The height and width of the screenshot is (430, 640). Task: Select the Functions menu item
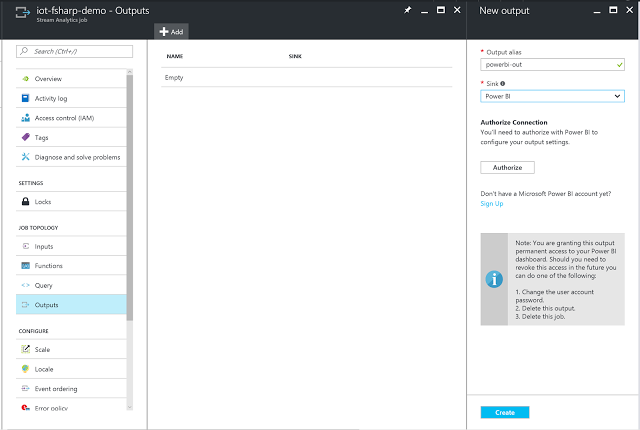pos(48,266)
